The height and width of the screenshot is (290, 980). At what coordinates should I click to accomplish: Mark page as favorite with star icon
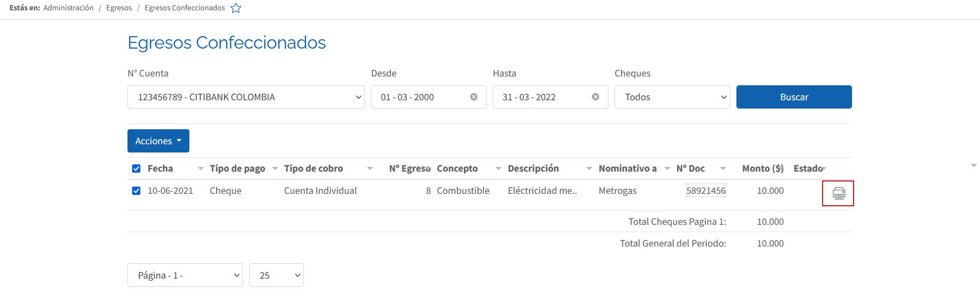236,8
